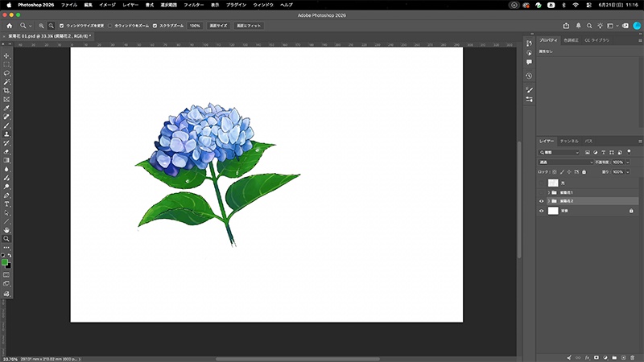Select the Frame tool

[6, 99]
